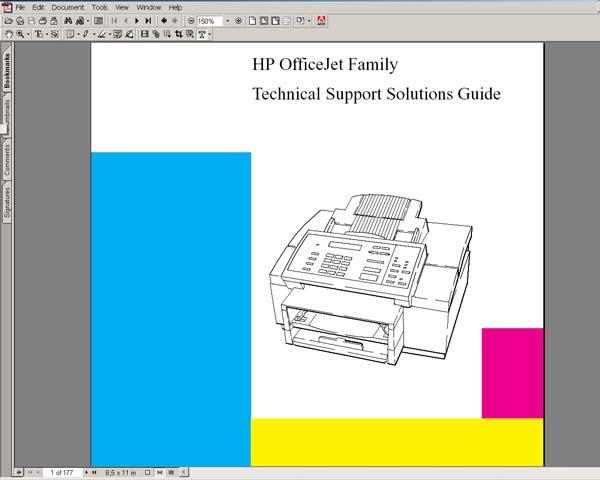Select the TouchUp Text tool
The height and width of the screenshot is (480, 600).
point(202,34)
